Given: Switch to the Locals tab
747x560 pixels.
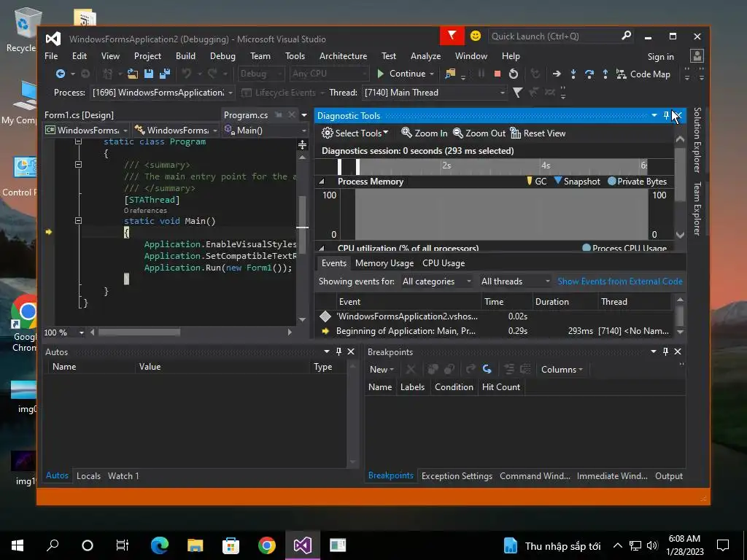Looking at the screenshot, I should [x=88, y=475].
